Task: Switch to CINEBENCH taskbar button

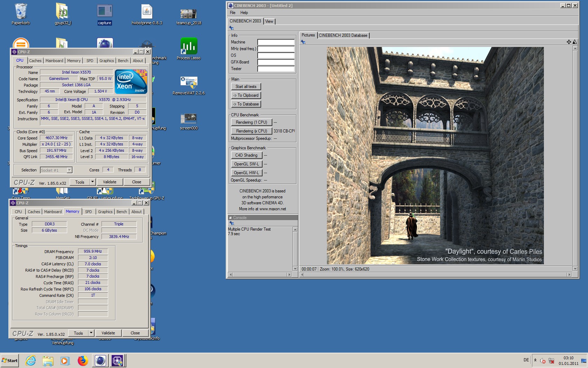Action: coord(100,361)
